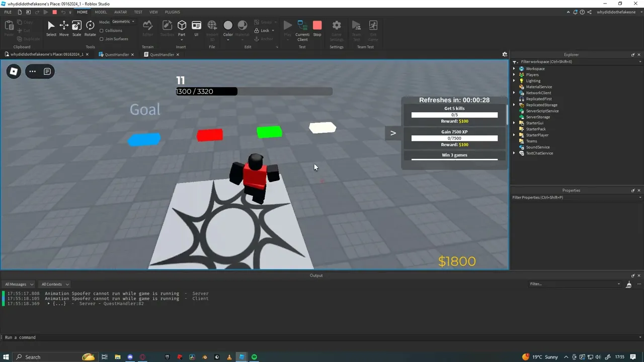Select ServerScriptService in Explorer
Screen dimensions: 644x362
click(542, 111)
